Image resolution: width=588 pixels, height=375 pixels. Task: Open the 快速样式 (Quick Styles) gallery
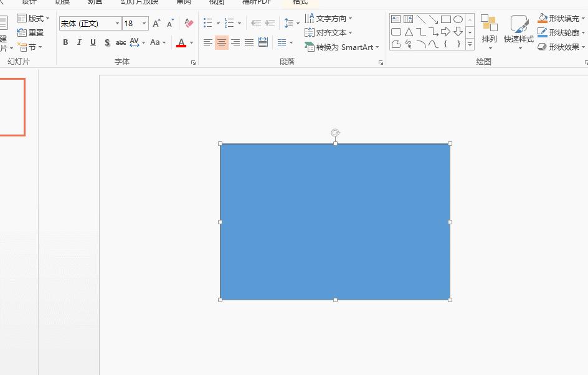520,32
